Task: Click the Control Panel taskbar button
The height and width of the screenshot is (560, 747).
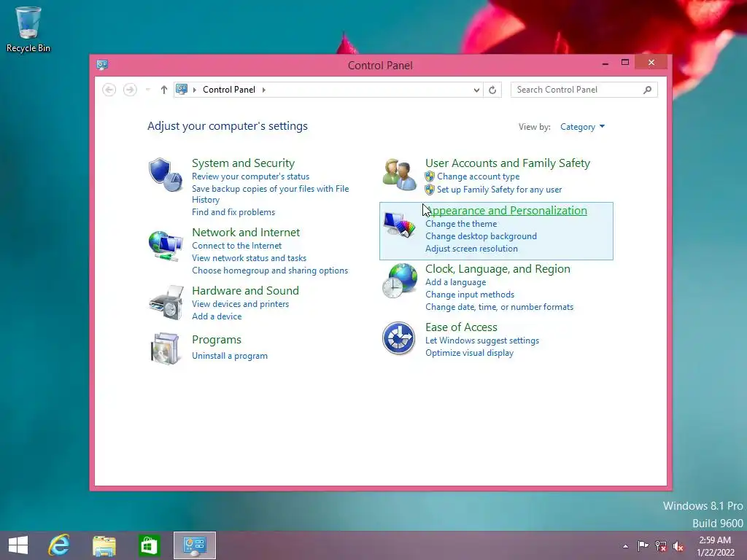Action: point(194,545)
